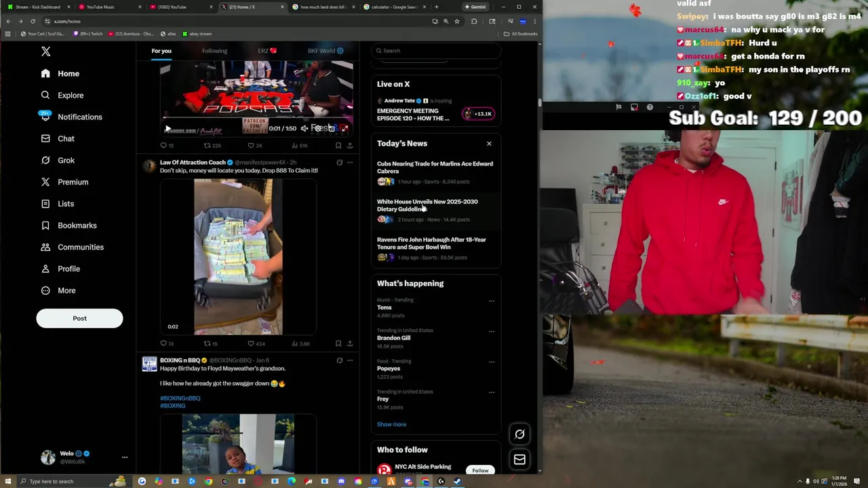Open the floating messages envelope button
Viewport: 868px width, 488px height.
coord(519,460)
